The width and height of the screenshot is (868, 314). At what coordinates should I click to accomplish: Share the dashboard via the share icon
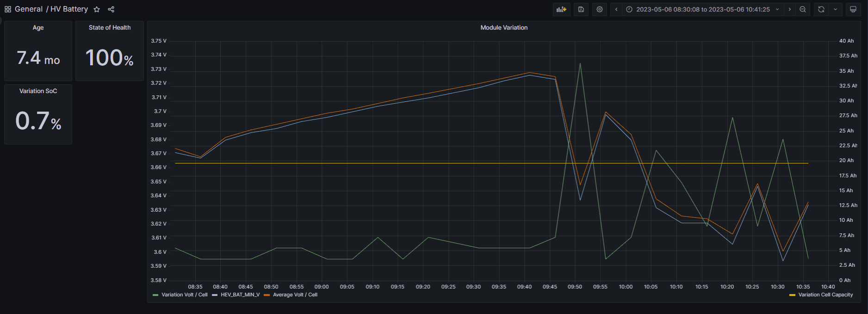pos(111,9)
